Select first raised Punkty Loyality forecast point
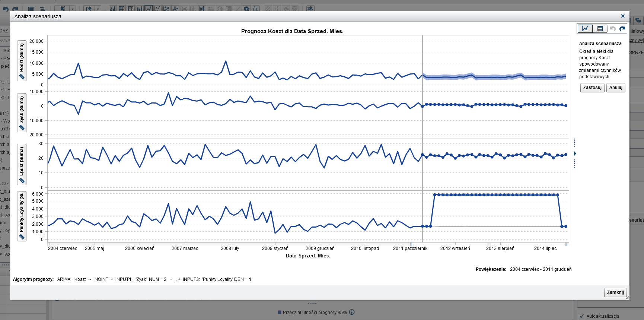The height and width of the screenshot is (320, 644). [x=435, y=195]
